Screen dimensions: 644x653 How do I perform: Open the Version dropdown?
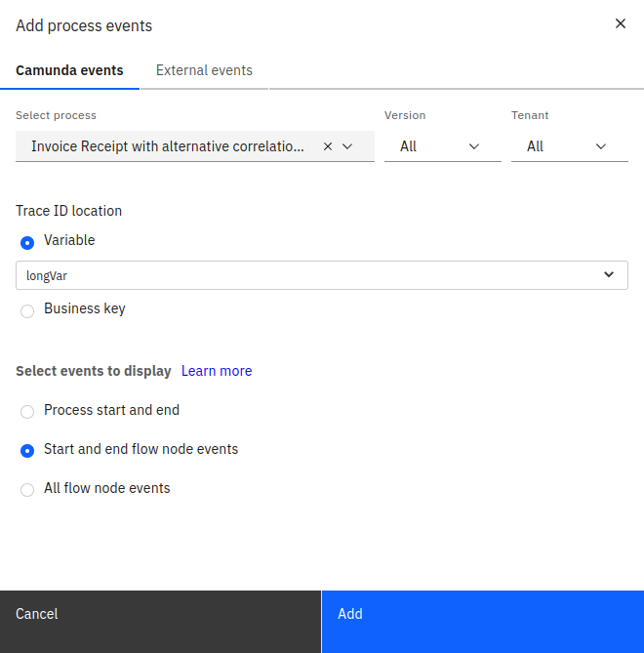(441, 146)
